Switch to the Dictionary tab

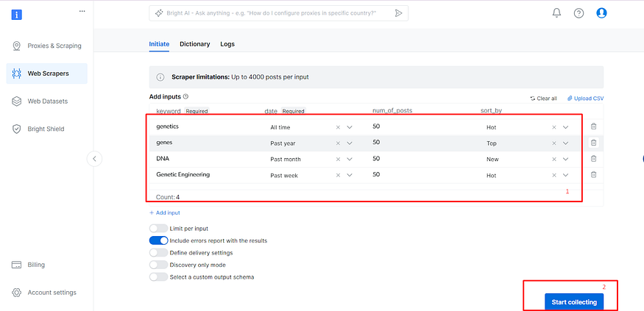coord(195,44)
